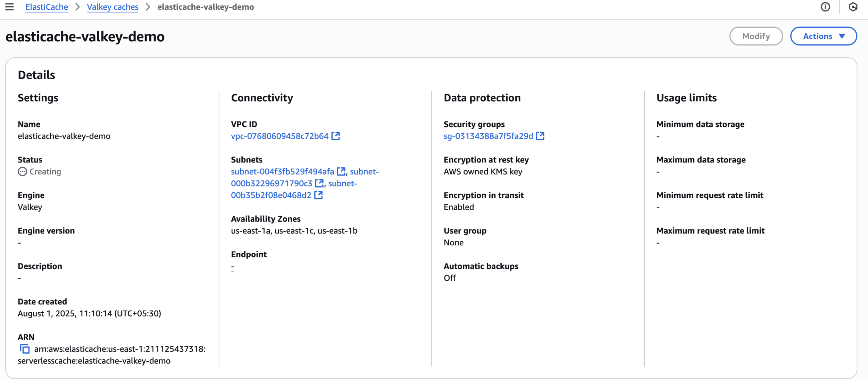Copy the ARN using copy icon
The height and width of the screenshot is (379, 868).
click(x=25, y=349)
